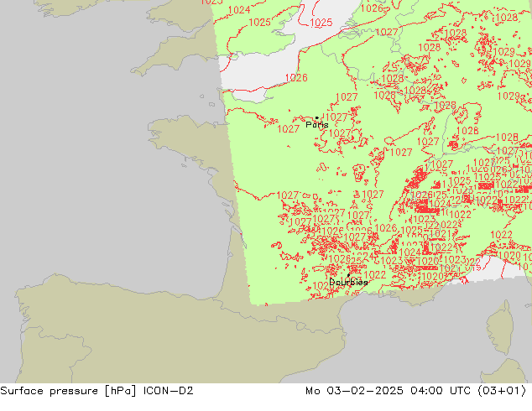Click the 1022 label right of Bourbies
The height and width of the screenshot is (411, 532).
[x=375, y=274]
